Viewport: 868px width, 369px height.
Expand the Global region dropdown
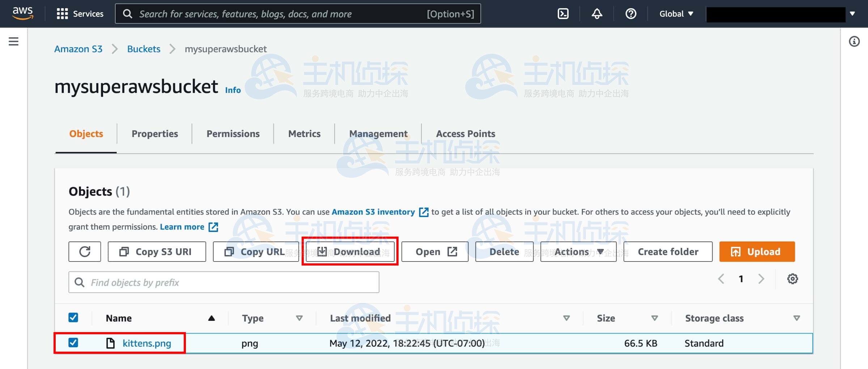(x=676, y=14)
